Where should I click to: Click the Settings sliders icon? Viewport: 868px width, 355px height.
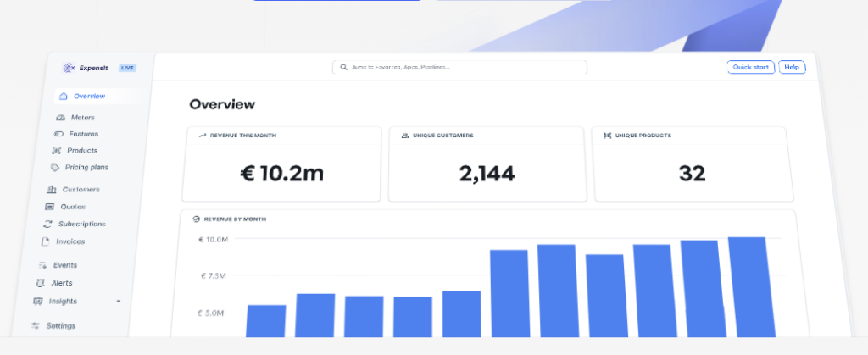(x=36, y=326)
